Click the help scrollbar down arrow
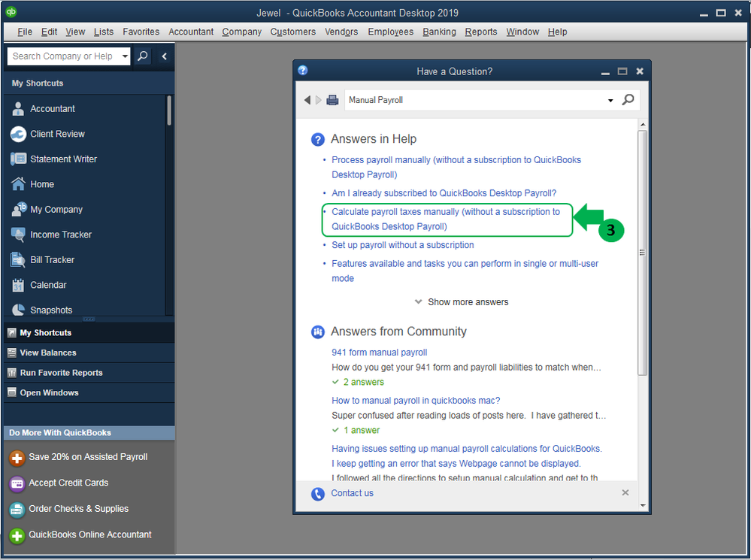Screen dimensions: 751x560 pyautogui.click(x=642, y=505)
